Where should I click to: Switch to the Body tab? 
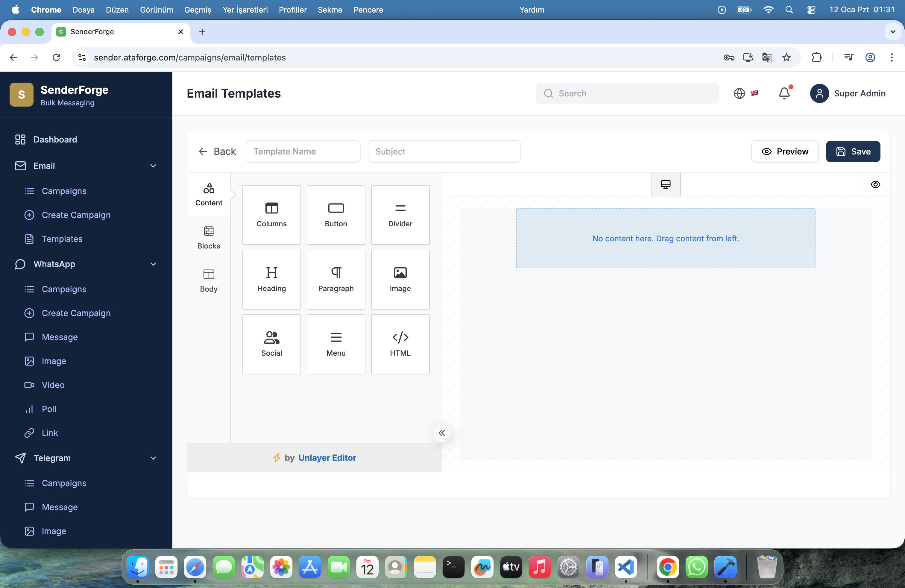tap(209, 281)
